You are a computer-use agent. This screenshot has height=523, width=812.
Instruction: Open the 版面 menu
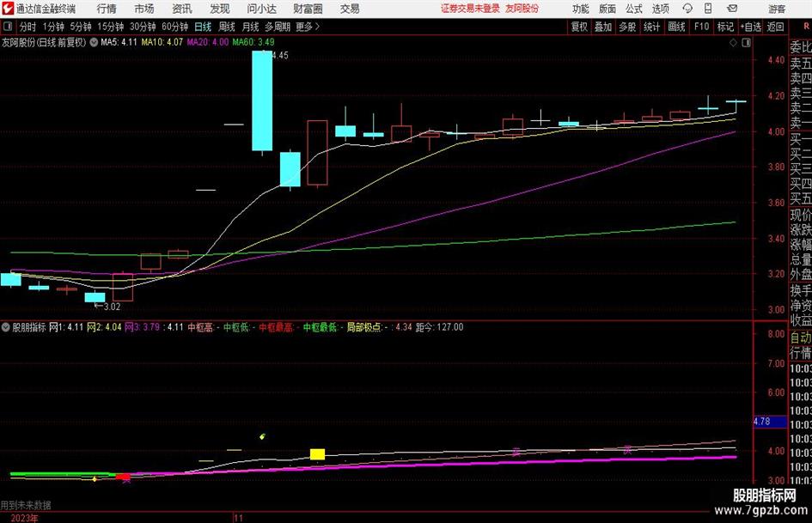click(x=607, y=9)
